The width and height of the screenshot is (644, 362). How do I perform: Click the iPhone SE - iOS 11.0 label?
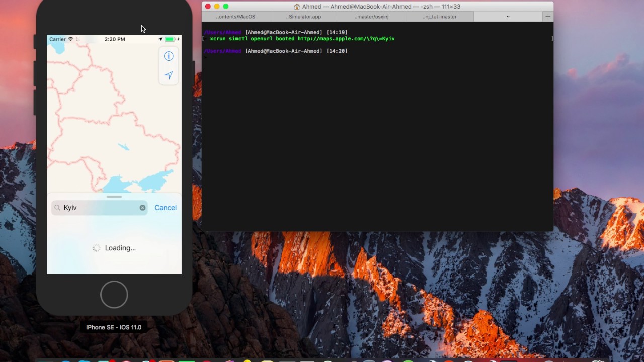click(x=114, y=327)
